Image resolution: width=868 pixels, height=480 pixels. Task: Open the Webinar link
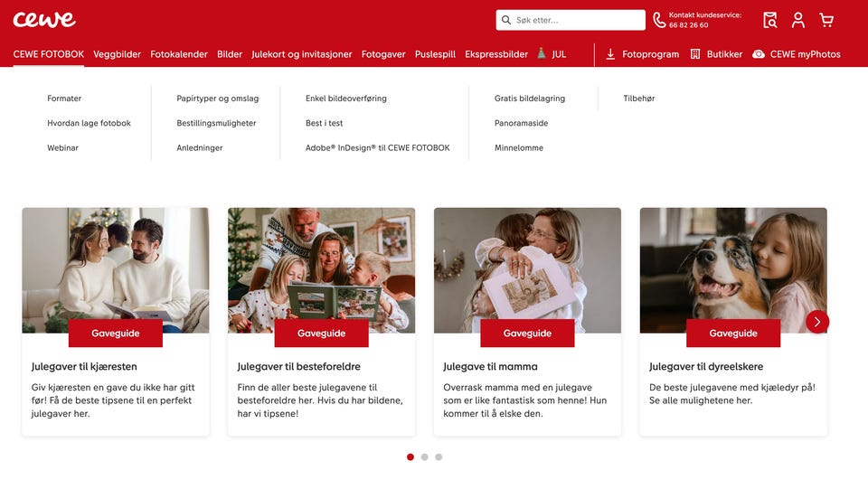click(x=62, y=148)
